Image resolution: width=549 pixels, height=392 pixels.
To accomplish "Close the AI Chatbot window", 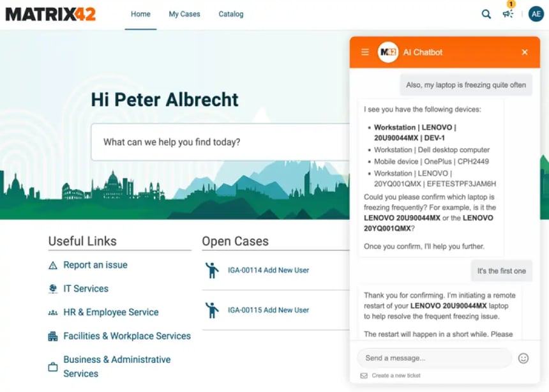I will click(525, 52).
